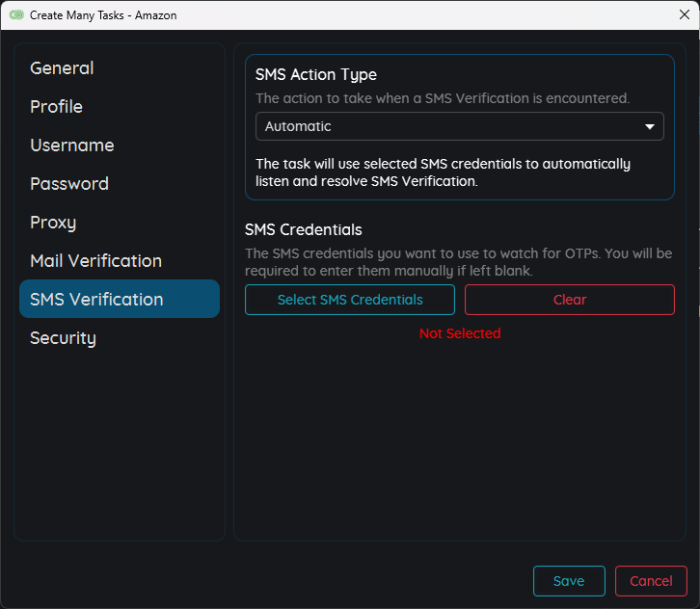Click the Create Many Tasks window title
This screenshot has width=700, height=609.
point(103,15)
